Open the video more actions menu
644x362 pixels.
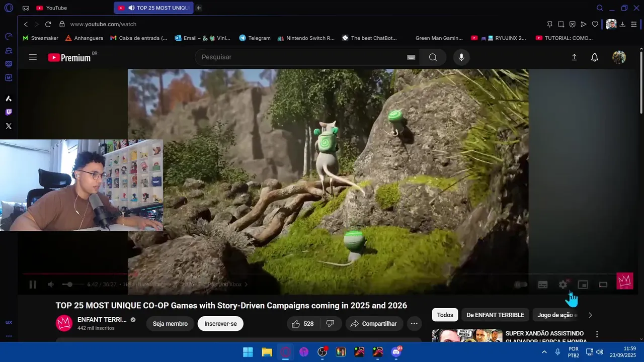[414, 324]
